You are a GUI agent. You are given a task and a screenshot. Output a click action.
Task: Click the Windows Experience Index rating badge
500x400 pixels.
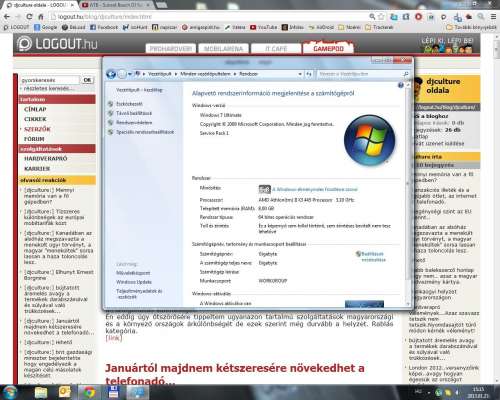point(265,189)
